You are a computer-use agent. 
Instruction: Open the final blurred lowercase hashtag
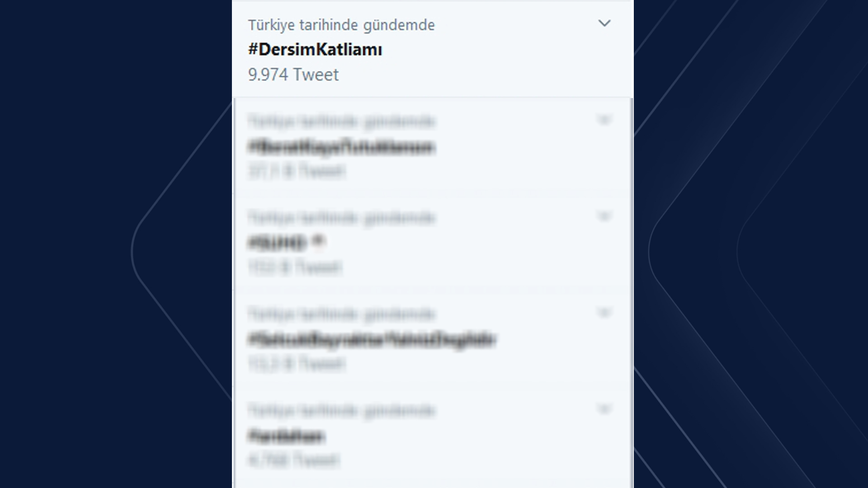click(x=287, y=436)
